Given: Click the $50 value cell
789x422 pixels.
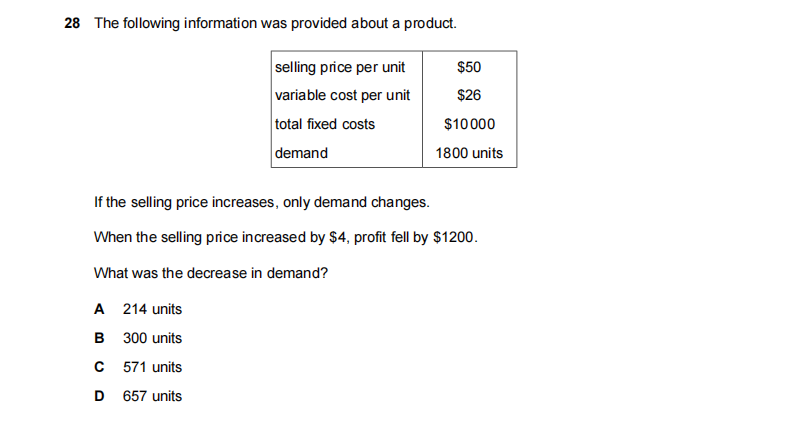Looking at the screenshot, I should click(x=468, y=67).
